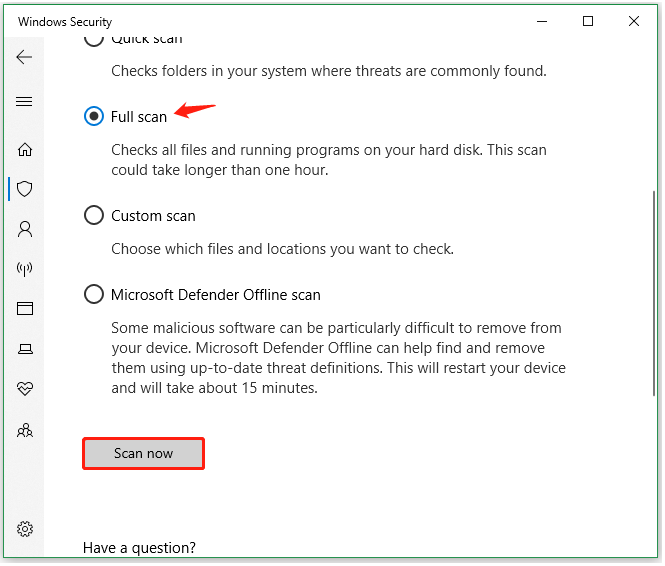The height and width of the screenshot is (566, 665).
Task: Click the Scan now button
Action: click(144, 455)
